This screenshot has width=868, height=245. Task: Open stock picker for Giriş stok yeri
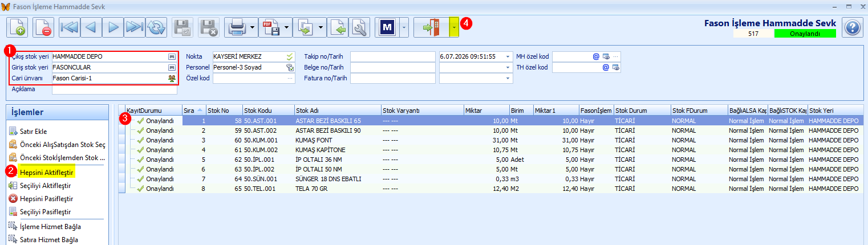point(171,67)
